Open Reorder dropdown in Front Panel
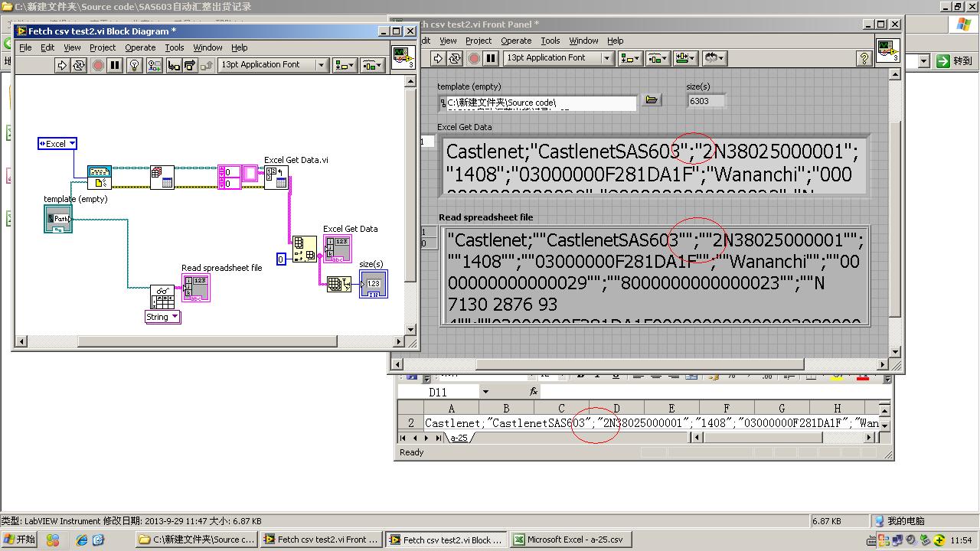980x551 pixels. [x=714, y=58]
